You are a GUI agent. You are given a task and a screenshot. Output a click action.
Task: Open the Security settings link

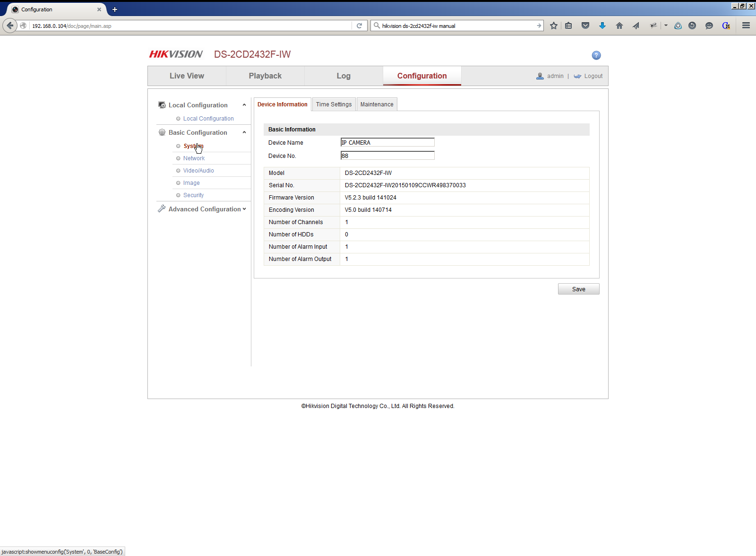[194, 195]
